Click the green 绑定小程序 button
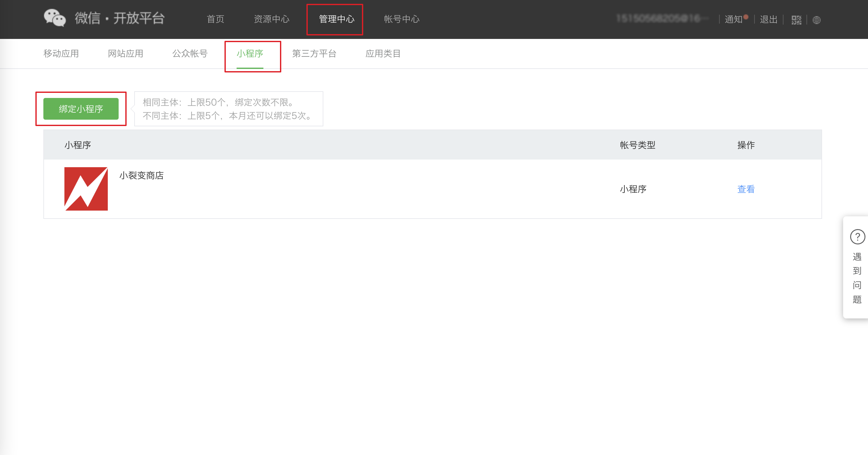The height and width of the screenshot is (455, 868). point(81,109)
